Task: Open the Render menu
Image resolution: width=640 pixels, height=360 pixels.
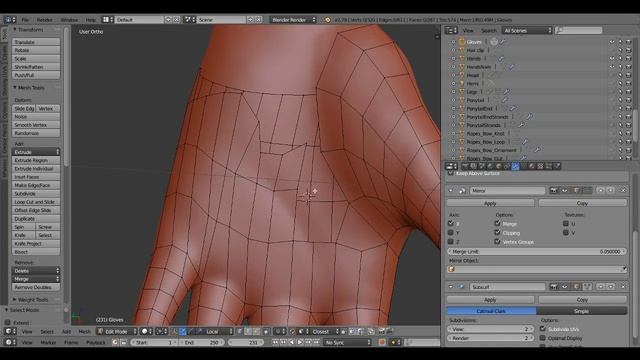Action: click(44, 20)
